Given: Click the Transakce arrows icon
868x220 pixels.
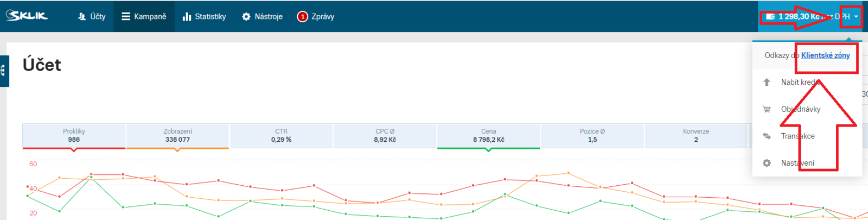Looking at the screenshot, I should click(x=767, y=136).
